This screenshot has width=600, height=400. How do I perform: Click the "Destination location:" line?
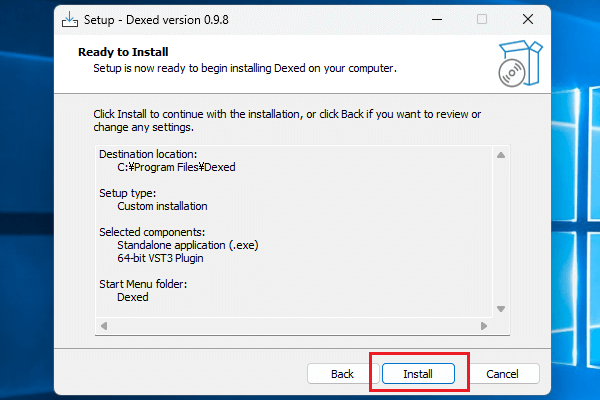coord(148,154)
